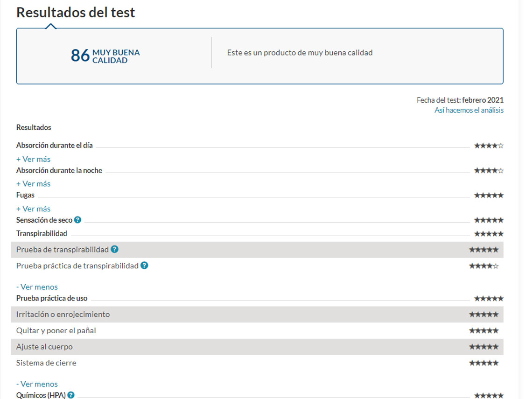Click star rating for Absorción durante el día
Screen dimensions: 532x399
pyautogui.click(x=489, y=146)
